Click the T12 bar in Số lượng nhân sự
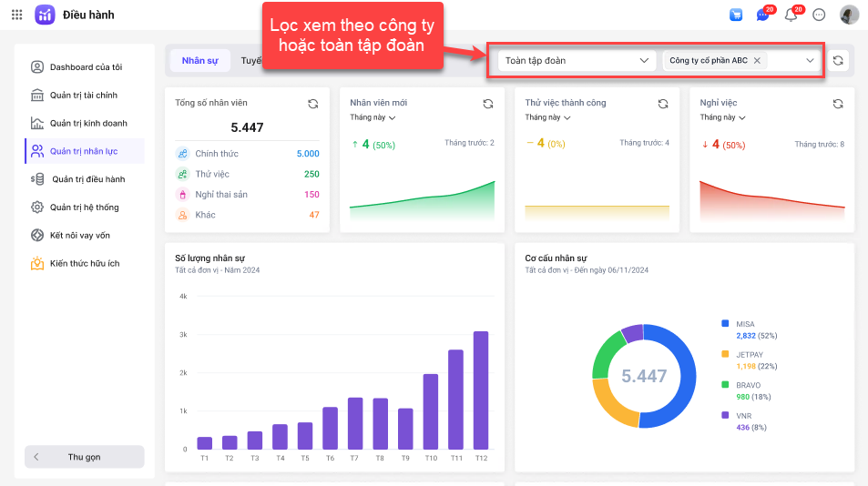868x486 pixels. click(x=481, y=390)
